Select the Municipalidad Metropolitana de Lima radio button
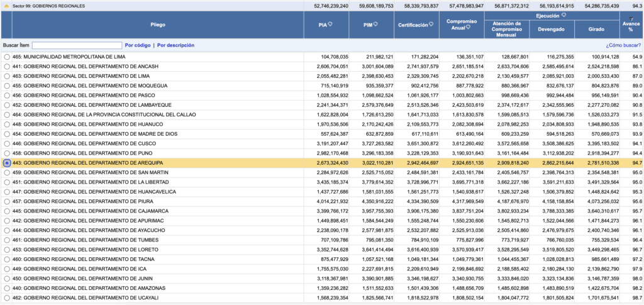 [x=7, y=57]
